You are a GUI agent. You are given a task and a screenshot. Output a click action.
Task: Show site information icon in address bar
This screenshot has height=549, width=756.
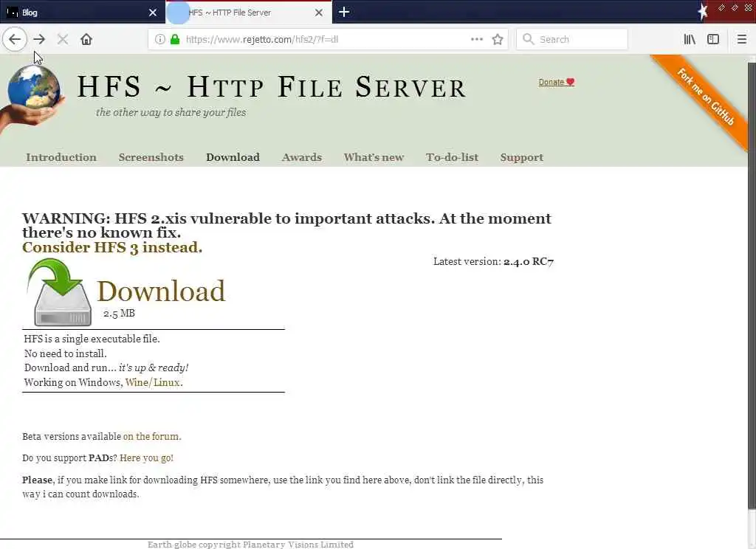tap(160, 39)
